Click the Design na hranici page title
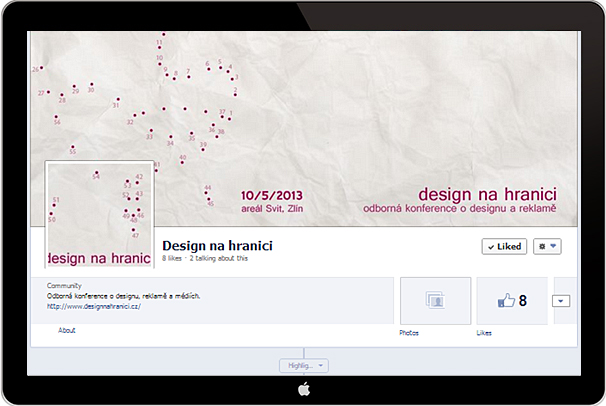Screen dimensions: 606x406 pos(217,245)
